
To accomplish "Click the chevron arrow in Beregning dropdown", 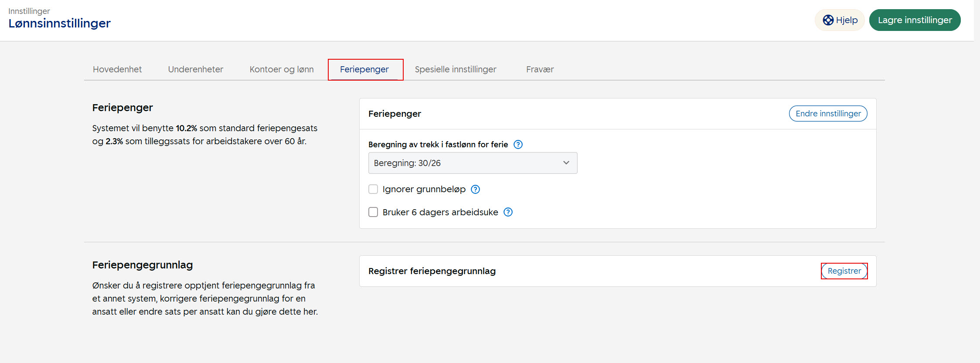I will coord(566,163).
